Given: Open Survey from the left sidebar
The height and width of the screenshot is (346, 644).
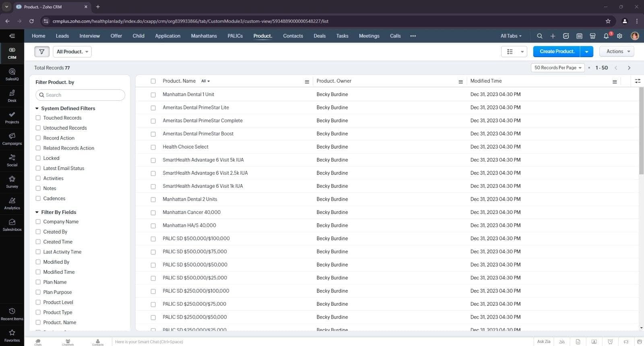Looking at the screenshot, I should 12,182.
